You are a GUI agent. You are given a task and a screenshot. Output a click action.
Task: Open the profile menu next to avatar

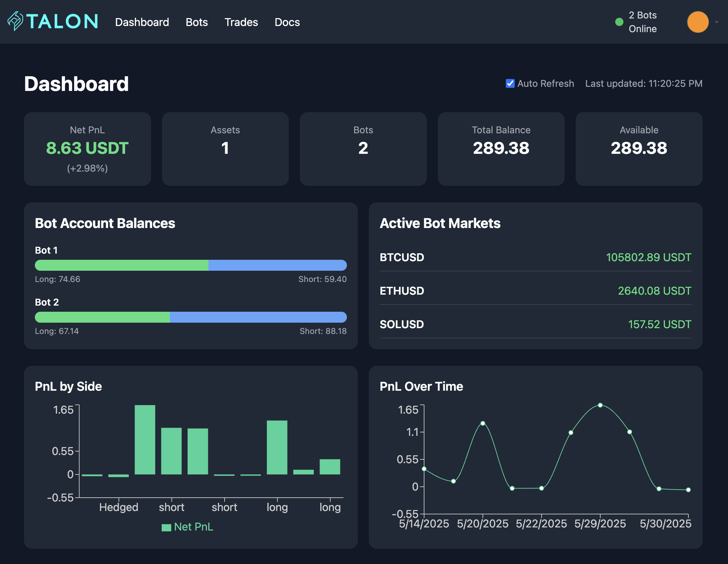tap(698, 22)
